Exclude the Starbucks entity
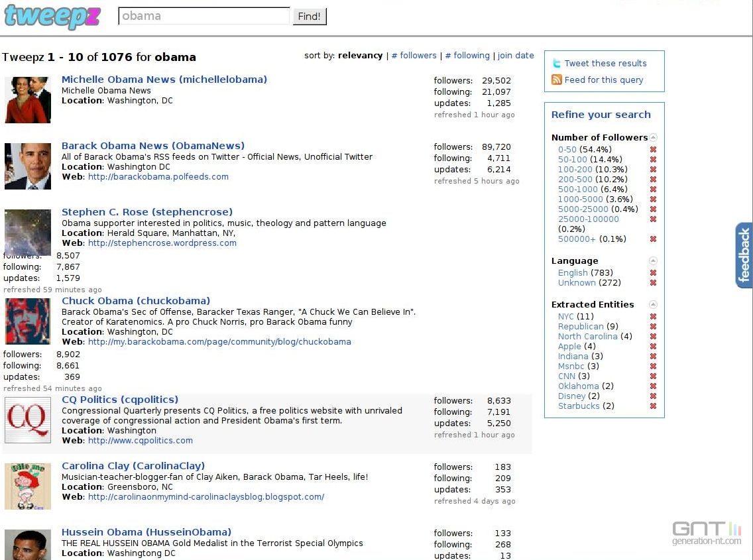This screenshot has width=753, height=560. (x=653, y=406)
